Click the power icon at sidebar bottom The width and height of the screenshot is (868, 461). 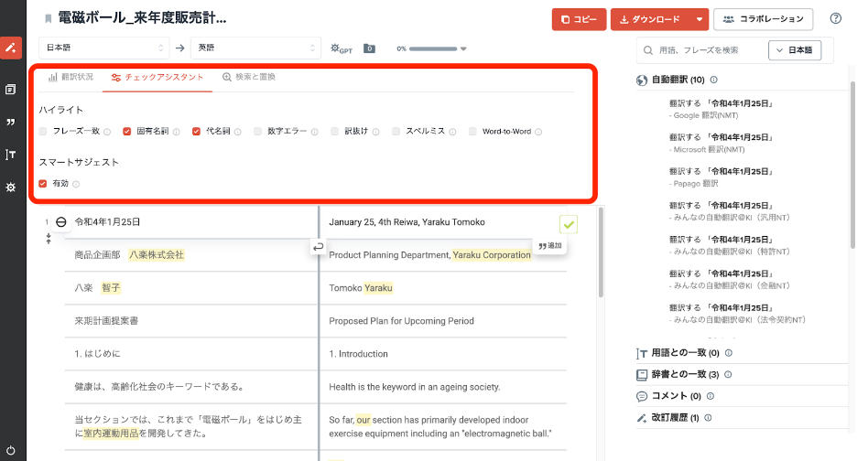coord(11,450)
